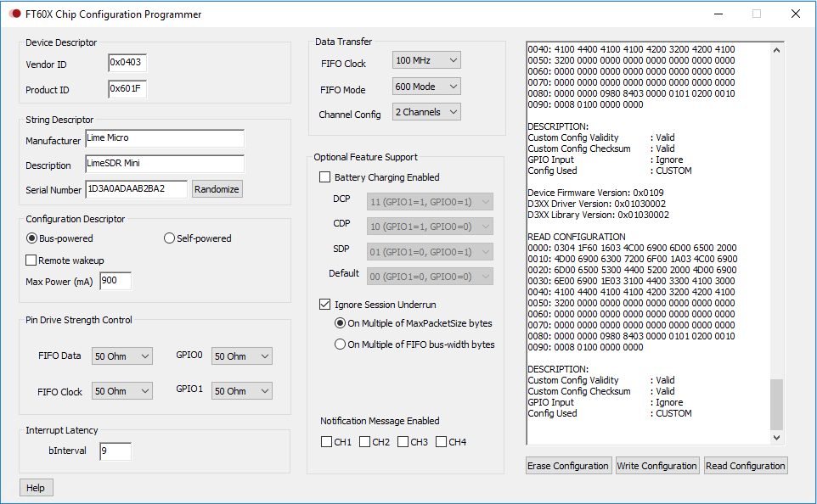Open FIFO Data drive strength dropdown

click(121, 356)
